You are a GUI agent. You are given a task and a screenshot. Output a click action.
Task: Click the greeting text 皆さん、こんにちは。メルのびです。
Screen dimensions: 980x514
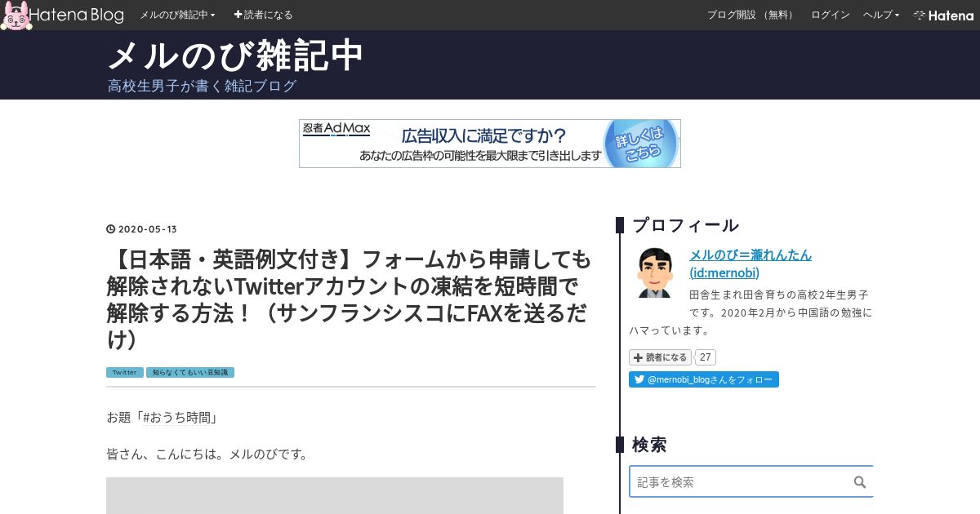pos(207,454)
